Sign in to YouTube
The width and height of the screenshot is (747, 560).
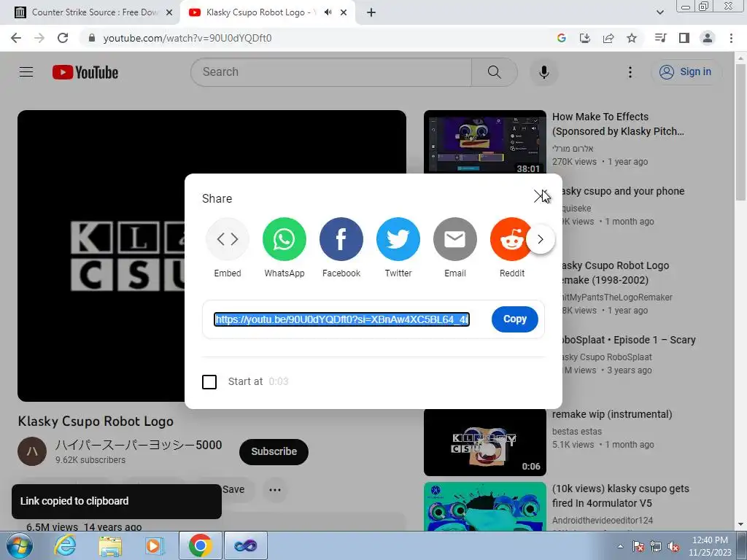click(x=685, y=72)
